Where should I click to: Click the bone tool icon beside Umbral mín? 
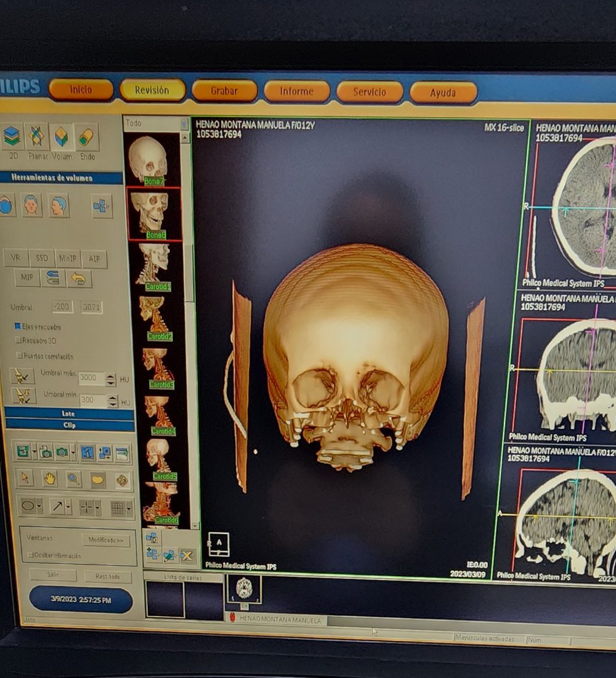tap(23, 396)
